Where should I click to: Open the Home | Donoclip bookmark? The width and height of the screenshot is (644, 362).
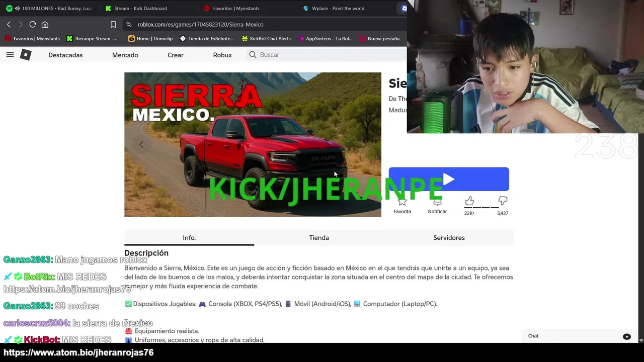click(150, 38)
